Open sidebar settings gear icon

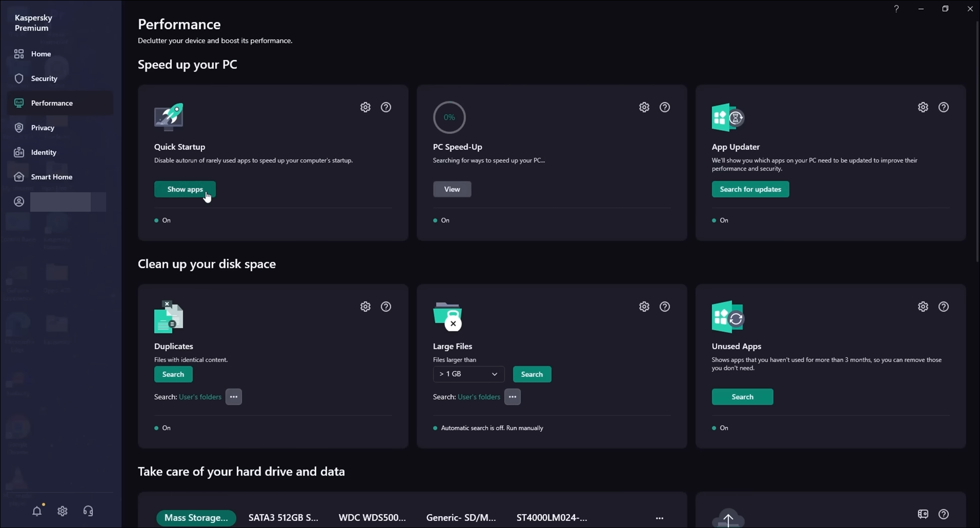click(63, 511)
